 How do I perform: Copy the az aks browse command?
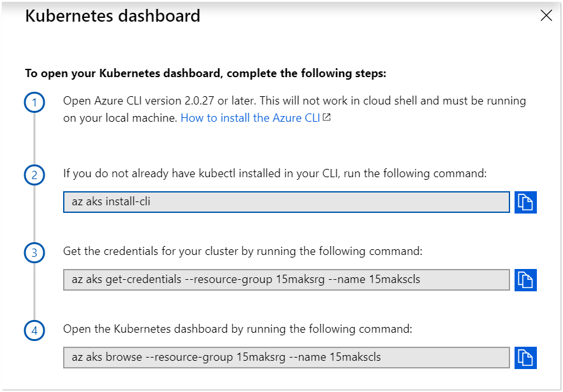point(525,357)
